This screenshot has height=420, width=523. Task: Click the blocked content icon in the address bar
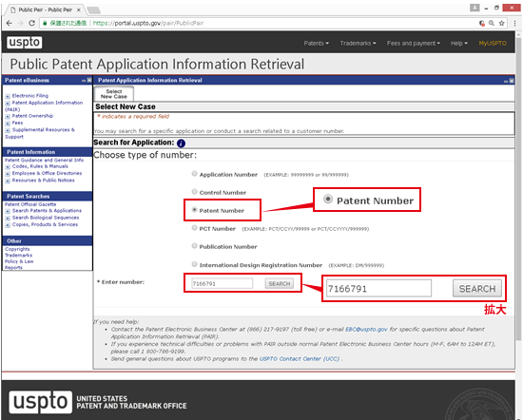(482, 23)
